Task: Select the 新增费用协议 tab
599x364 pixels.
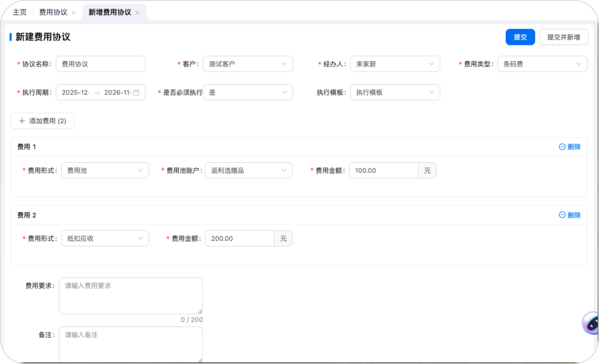Action: pyautogui.click(x=110, y=12)
